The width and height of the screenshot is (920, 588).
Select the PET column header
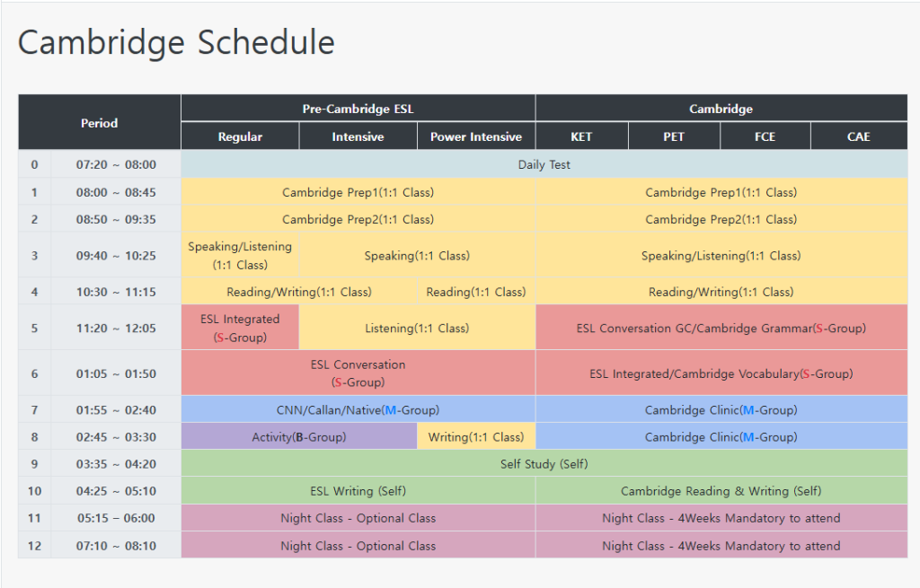(674, 136)
